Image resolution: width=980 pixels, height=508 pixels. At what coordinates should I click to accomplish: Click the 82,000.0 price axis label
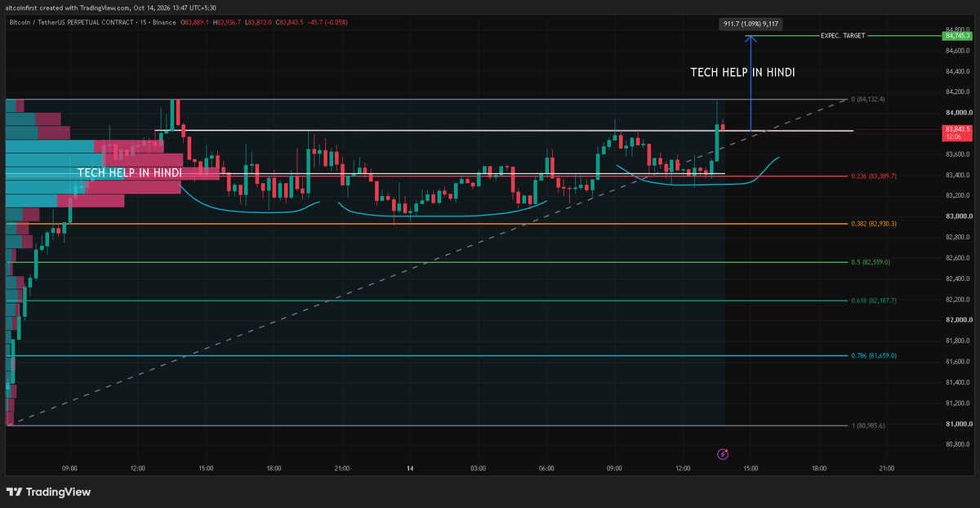coord(958,320)
